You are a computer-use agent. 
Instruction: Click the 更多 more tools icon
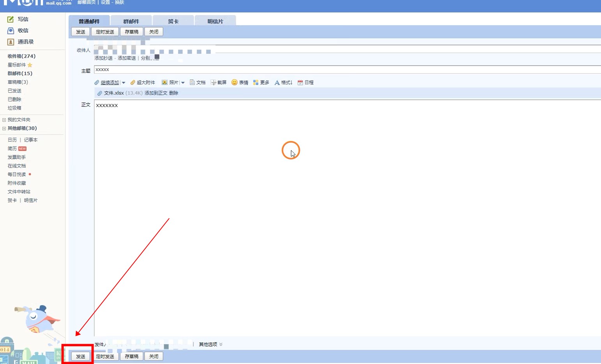pyautogui.click(x=256, y=83)
